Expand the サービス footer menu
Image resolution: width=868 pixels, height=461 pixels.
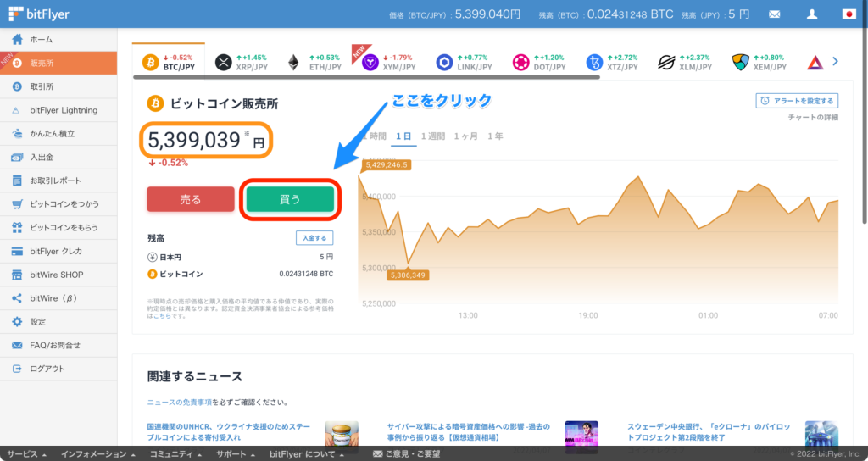pos(26,454)
